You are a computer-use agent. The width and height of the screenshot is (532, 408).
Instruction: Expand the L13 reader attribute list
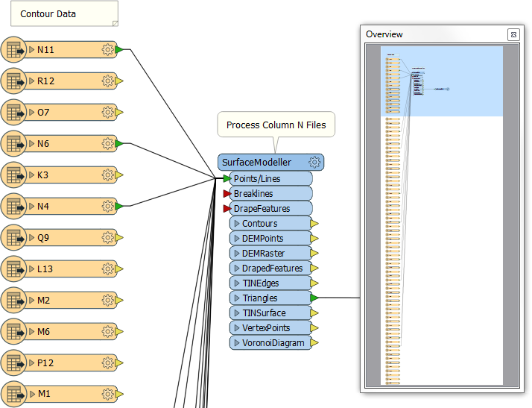(x=32, y=269)
